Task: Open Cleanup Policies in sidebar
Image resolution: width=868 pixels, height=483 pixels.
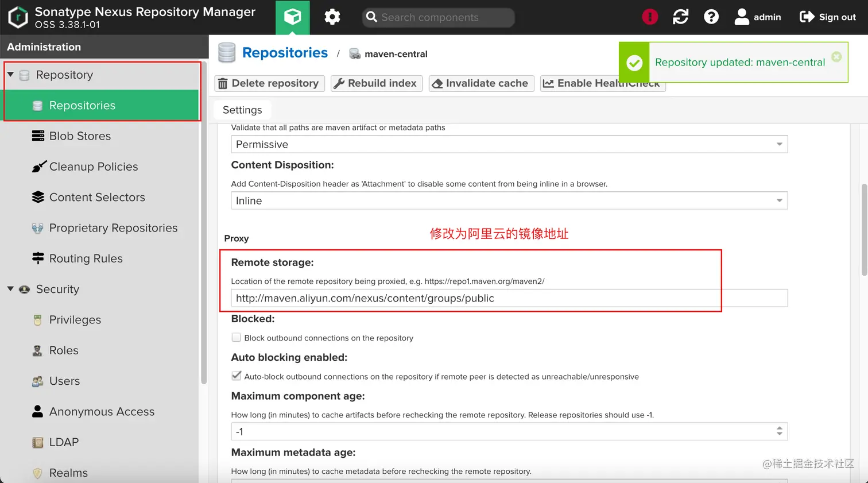Action: coord(94,167)
